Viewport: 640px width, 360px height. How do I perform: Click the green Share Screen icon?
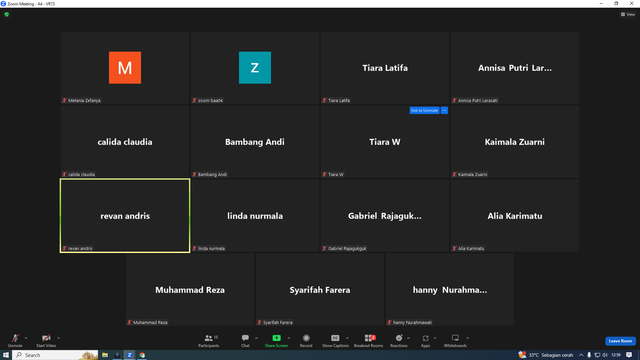pos(276,338)
